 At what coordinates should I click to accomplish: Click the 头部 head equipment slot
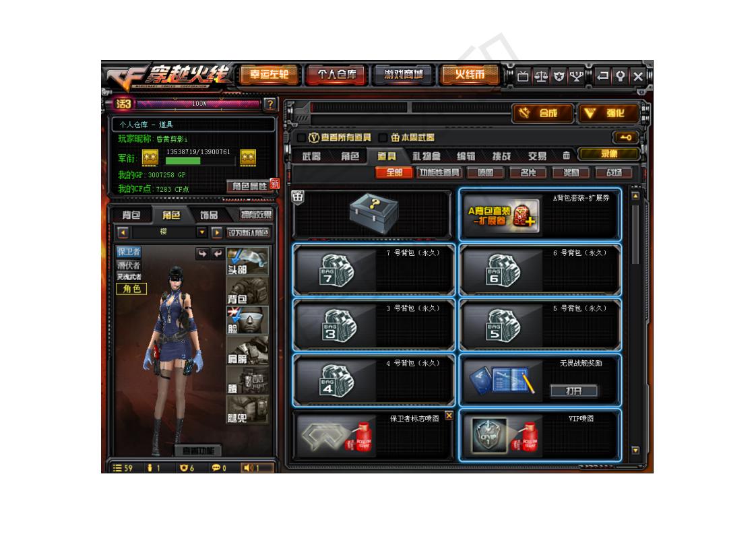coord(247,262)
